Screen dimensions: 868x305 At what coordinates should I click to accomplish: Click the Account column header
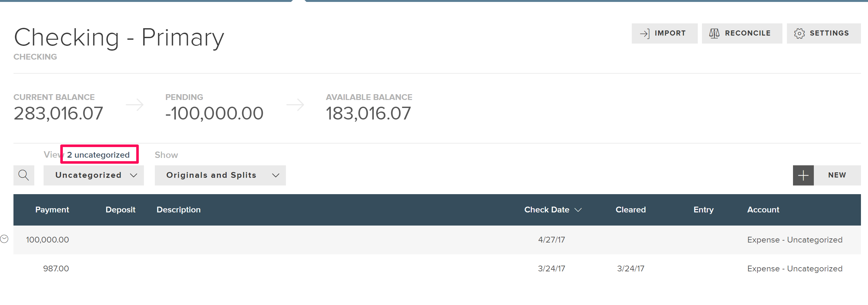(x=763, y=210)
